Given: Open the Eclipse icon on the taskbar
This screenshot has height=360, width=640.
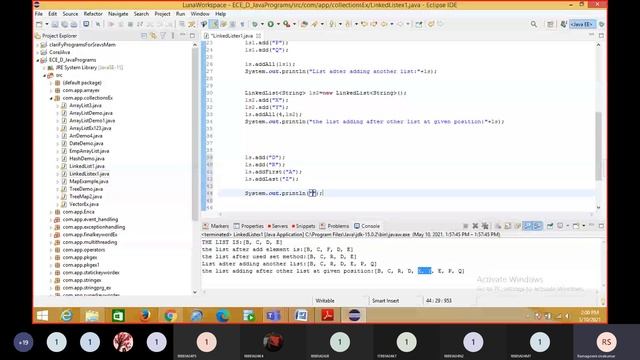Looking at the screenshot, I should tap(354, 315).
